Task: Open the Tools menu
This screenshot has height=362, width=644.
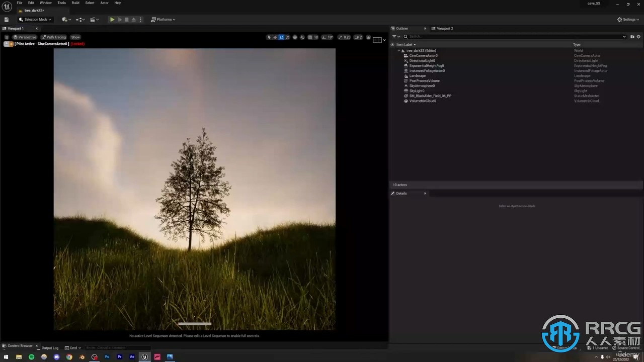Action: point(61,3)
